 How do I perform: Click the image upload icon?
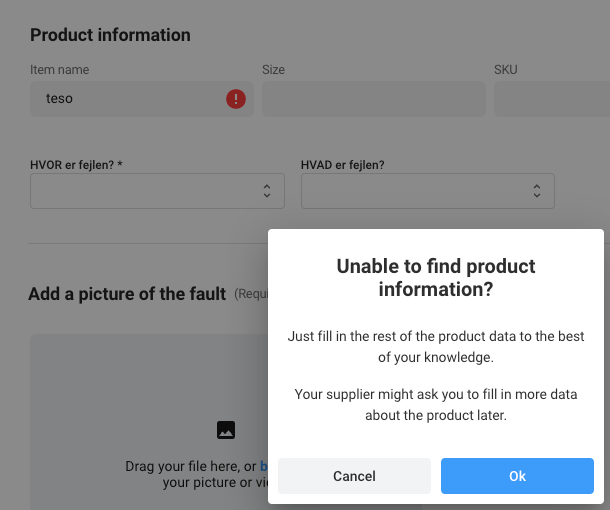[226, 430]
